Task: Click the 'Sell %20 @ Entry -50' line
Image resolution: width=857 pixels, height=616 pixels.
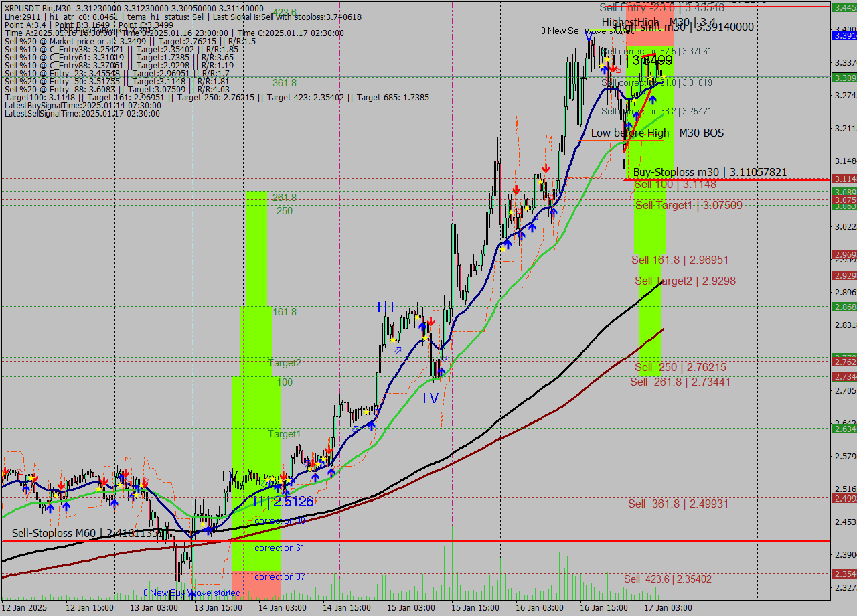Action: [116, 82]
